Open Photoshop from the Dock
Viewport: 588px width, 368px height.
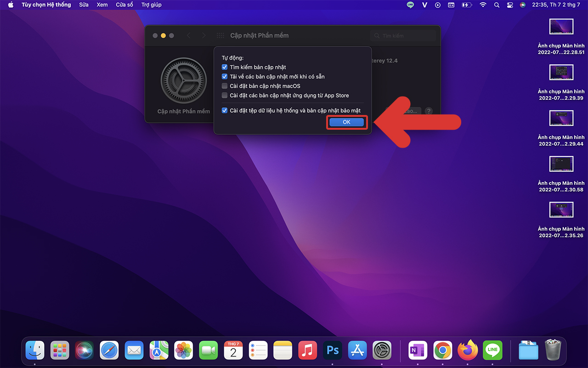coord(333,350)
